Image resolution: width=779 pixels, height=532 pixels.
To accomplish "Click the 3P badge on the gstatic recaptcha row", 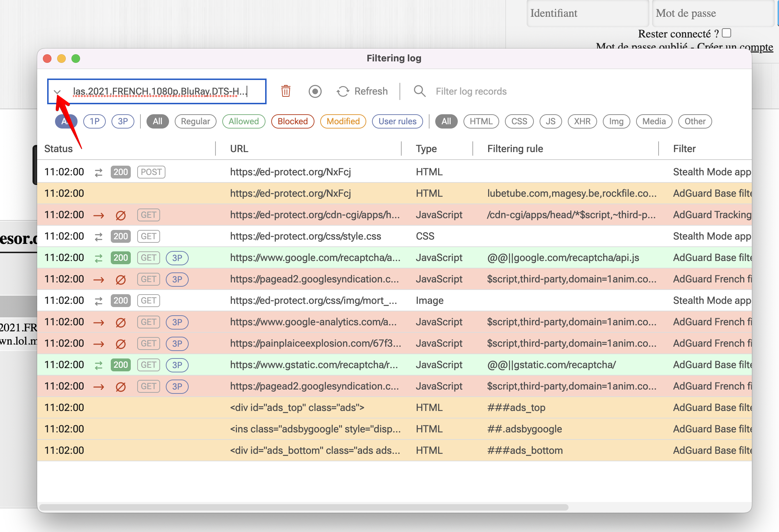I will pyautogui.click(x=177, y=365).
